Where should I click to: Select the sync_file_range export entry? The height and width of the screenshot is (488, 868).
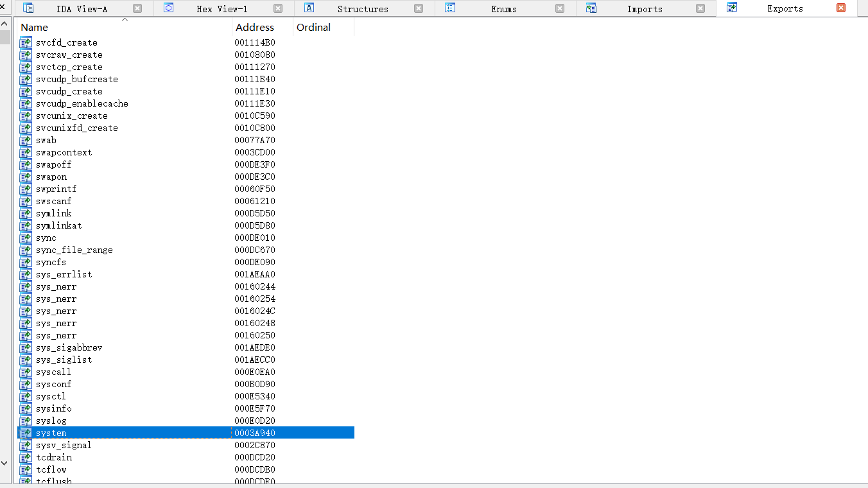(186, 250)
